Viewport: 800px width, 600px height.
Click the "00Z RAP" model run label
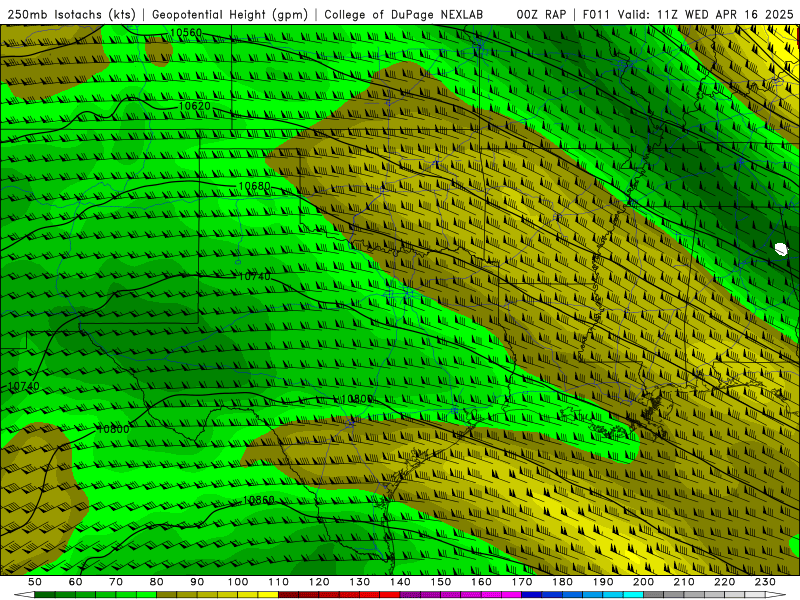coord(541,14)
